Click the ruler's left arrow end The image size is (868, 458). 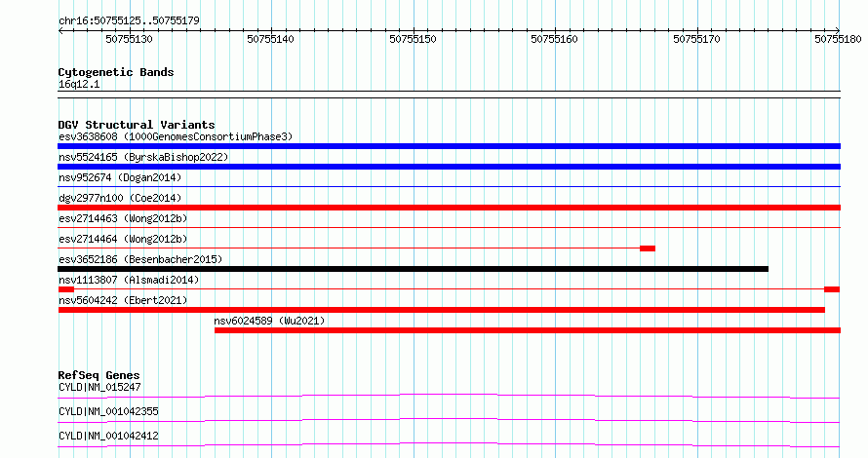tap(60, 30)
